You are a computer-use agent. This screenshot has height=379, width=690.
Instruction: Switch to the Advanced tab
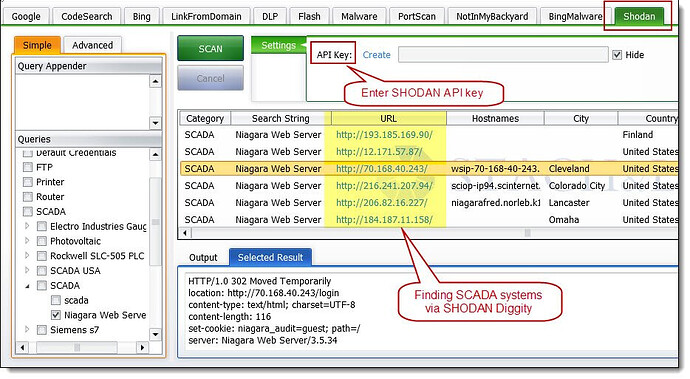pos(92,45)
